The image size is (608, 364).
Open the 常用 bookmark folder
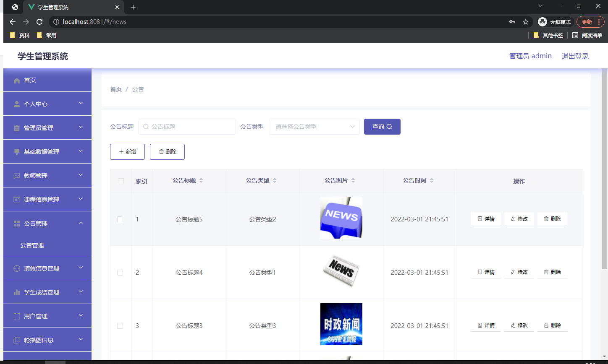tap(47, 36)
